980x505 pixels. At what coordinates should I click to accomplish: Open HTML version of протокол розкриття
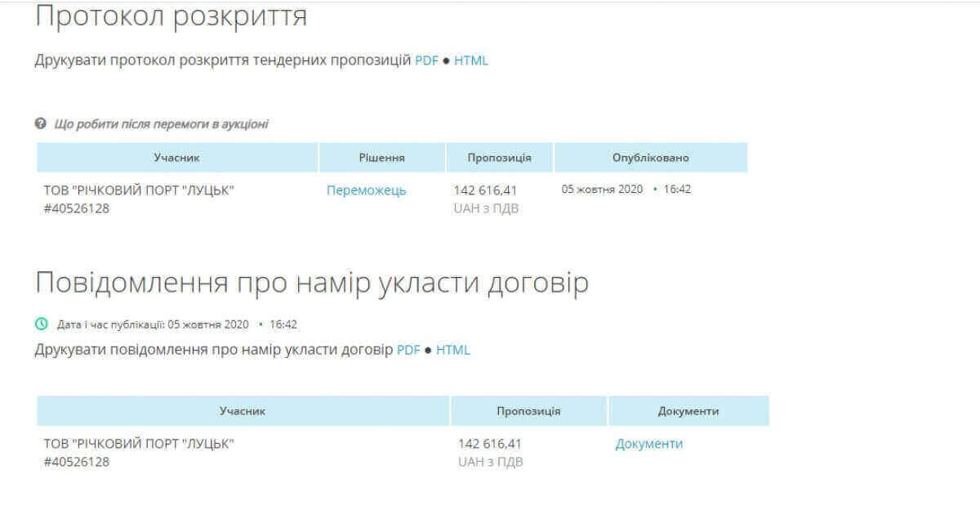click(x=471, y=60)
